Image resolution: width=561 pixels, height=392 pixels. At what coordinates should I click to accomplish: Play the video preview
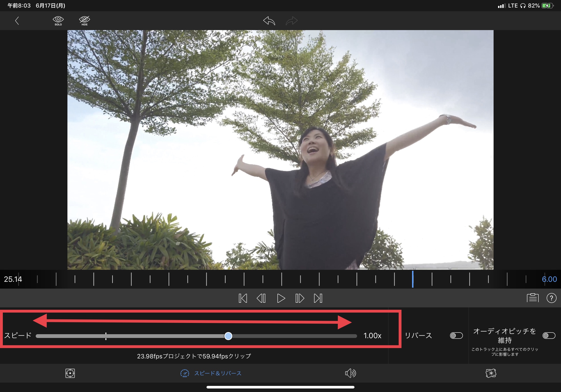coord(281,298)
